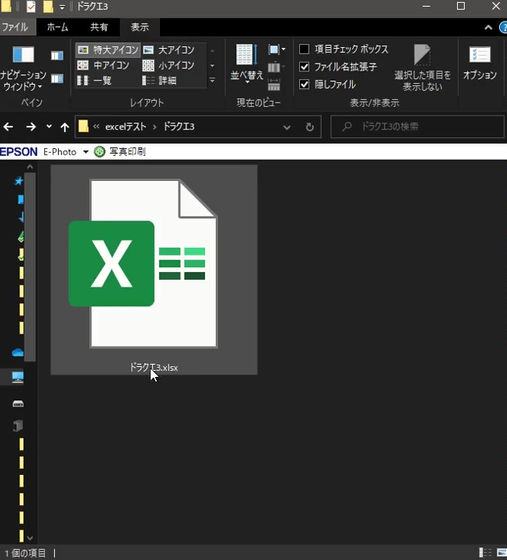Click the properties check icon in title bar
507x560 pixels.
(x=31, y=6)
